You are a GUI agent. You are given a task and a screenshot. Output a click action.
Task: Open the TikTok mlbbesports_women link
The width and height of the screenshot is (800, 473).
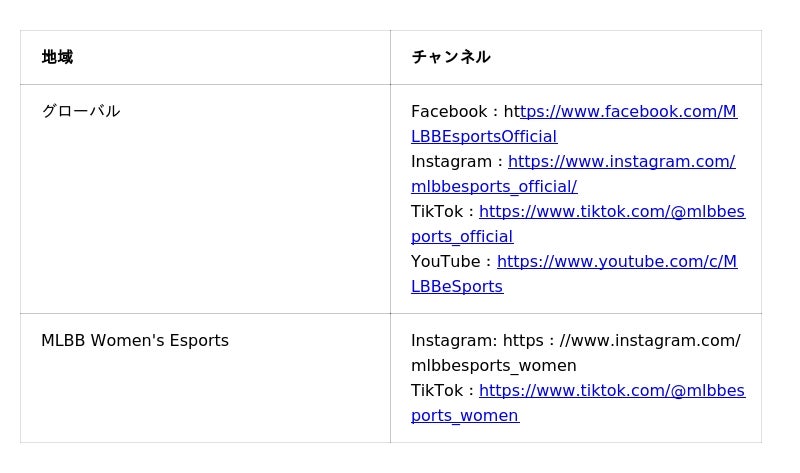click(611, 391)
